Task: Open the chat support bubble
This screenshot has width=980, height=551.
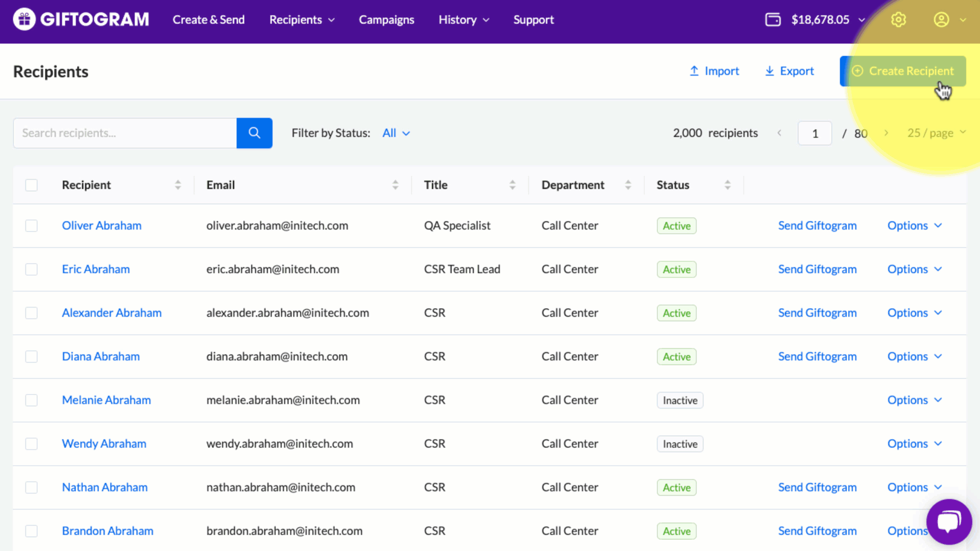Action: click(949, 521)
